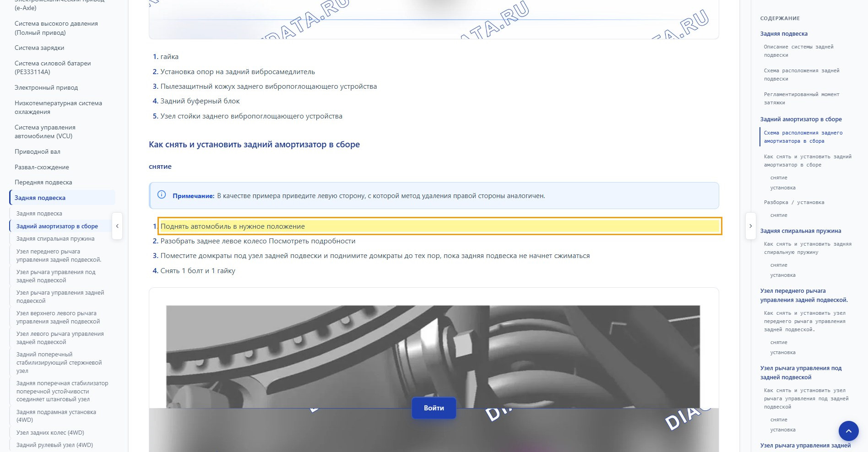Select Узел задних колес (4WD)

point(50,432)
